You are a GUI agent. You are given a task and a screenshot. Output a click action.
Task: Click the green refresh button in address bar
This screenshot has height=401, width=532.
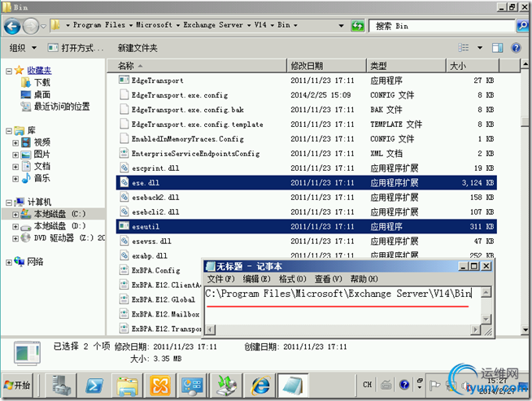coord(358,25)
